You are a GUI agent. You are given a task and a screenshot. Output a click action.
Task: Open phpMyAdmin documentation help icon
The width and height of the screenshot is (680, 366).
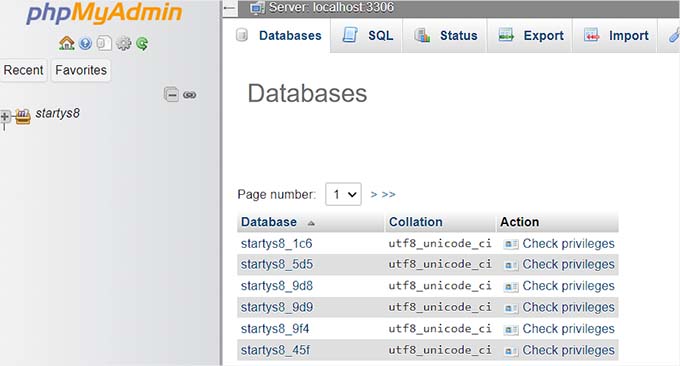(x=85, y=43)
